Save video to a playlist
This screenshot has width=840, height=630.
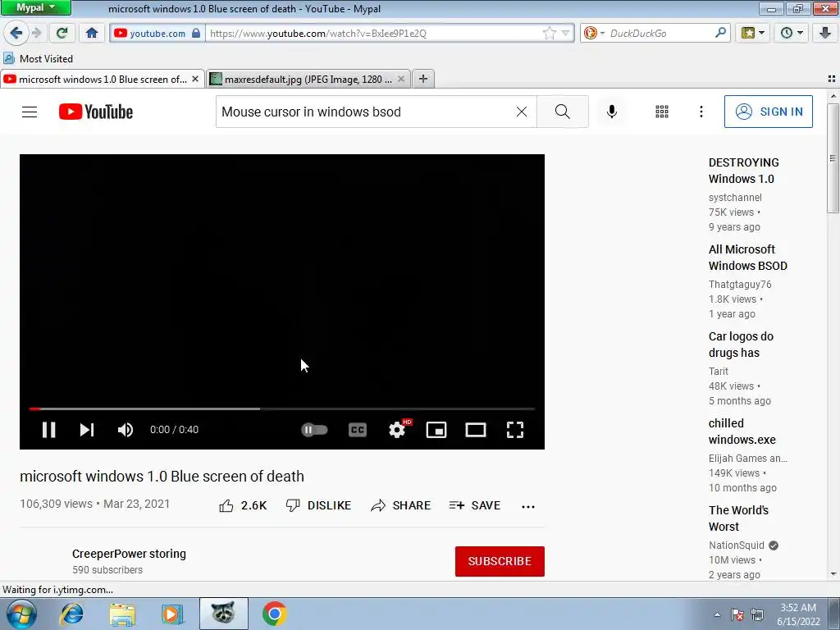[475, 505]
